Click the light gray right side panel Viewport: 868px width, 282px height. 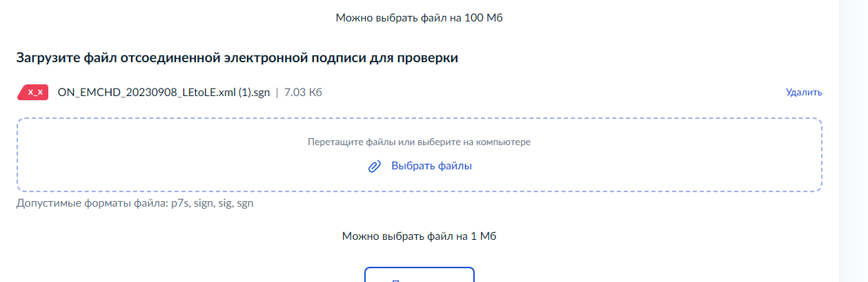(x=853, y=141)
